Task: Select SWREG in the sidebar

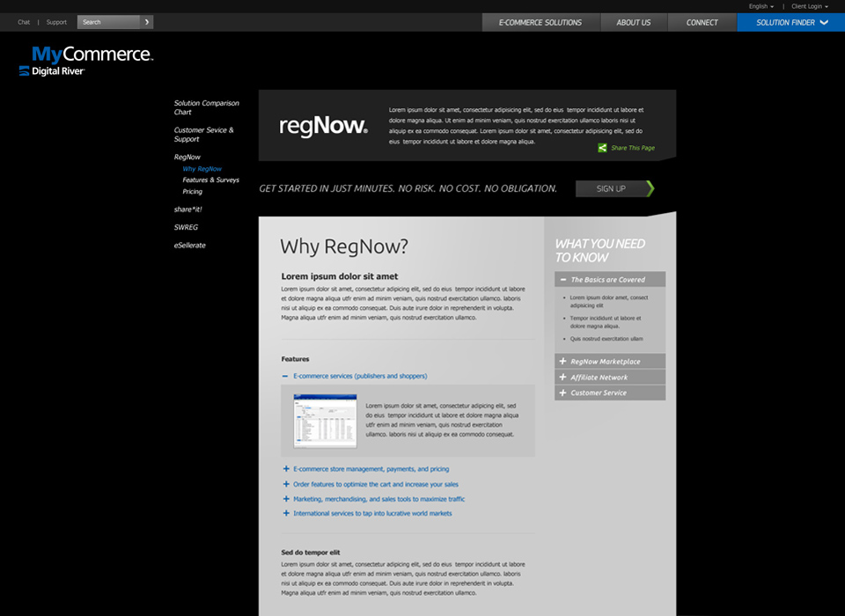Action: 186,227
